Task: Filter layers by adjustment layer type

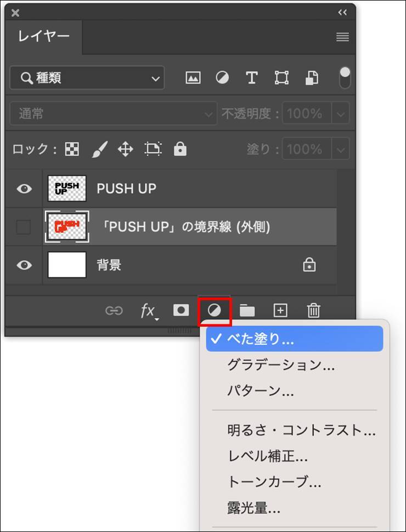Action: point(222,78)
